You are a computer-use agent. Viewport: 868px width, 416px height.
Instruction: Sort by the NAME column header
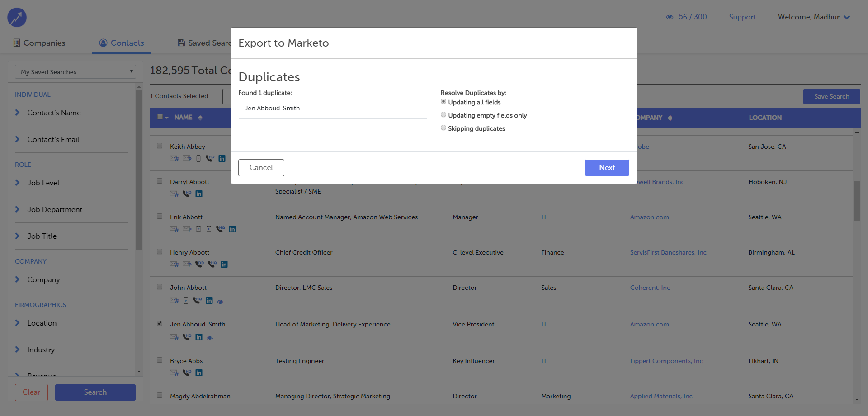pos(188,118)
